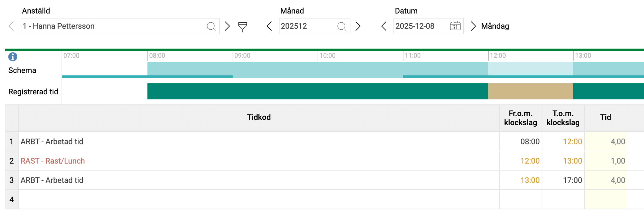Go to the next employee arrow
Viewport: 644px width, 218px height.
coord(227,26)
